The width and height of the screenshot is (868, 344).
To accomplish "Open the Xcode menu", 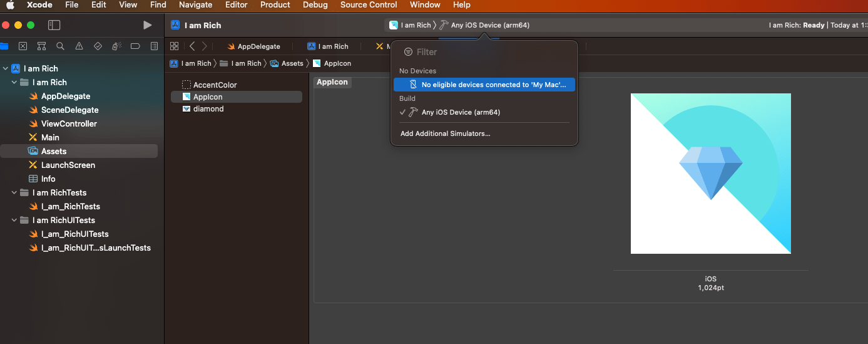I will click(x=39, y=5).
